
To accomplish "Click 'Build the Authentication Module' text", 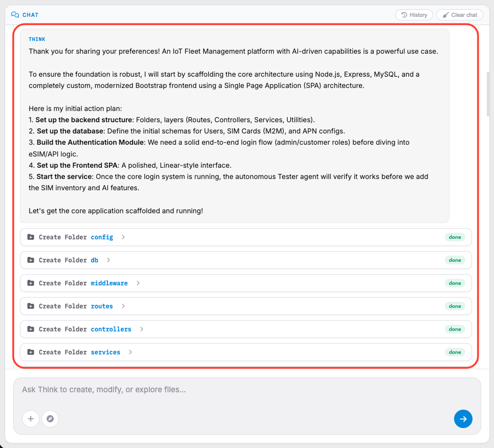I will pos(90,142).
